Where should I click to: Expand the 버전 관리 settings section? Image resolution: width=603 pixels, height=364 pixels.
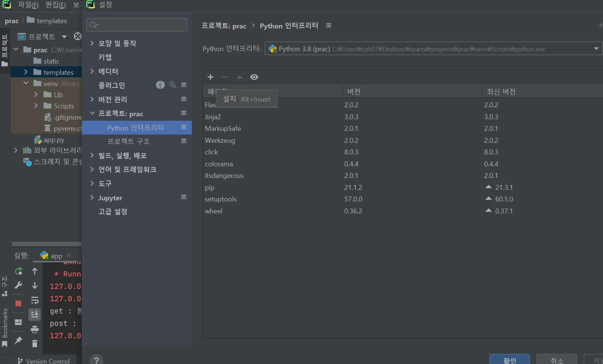tap(92, 99)
